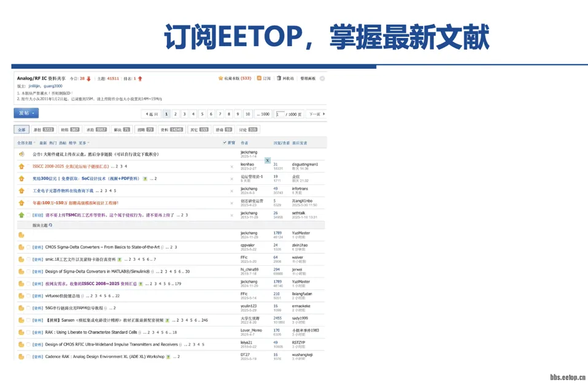Sort by 最新 newest threads
The width and height of the screenshot is (588, 383).
click(x=43, y=143)
